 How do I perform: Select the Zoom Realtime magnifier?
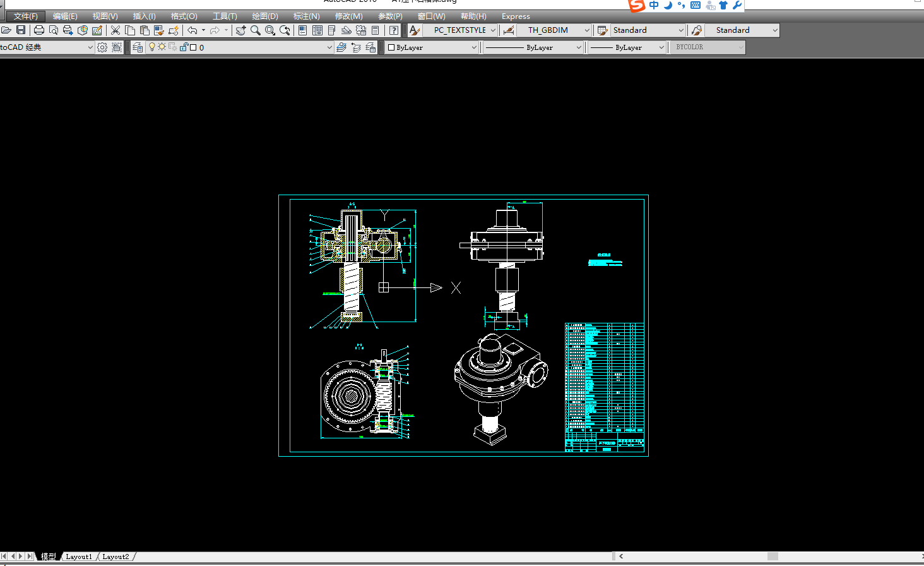click(255, 30)
